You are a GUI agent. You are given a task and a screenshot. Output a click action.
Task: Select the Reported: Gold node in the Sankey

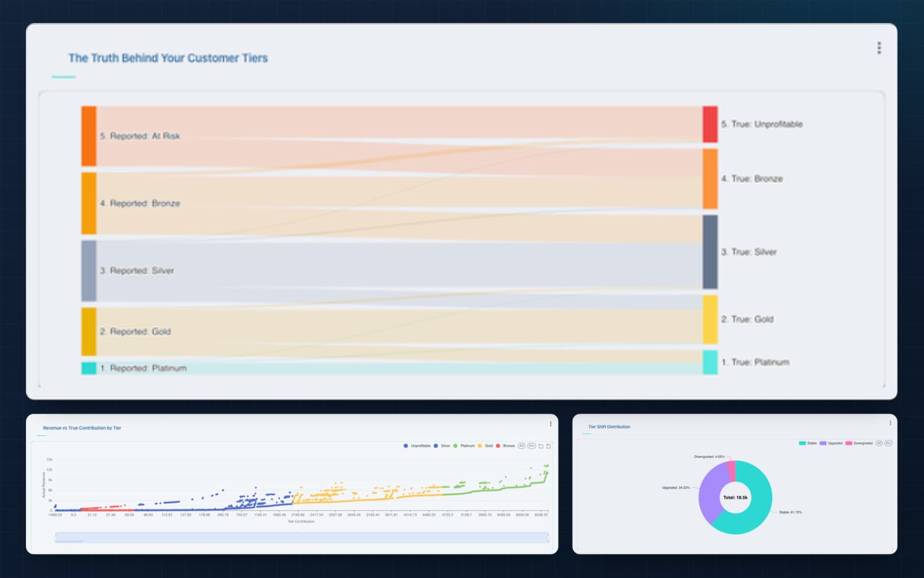pos(89,332)
